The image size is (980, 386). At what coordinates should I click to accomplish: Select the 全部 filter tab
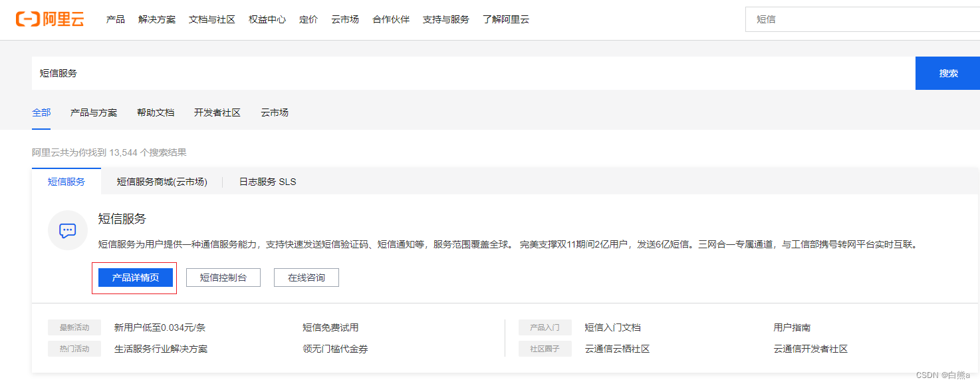(x=41, y=112)
